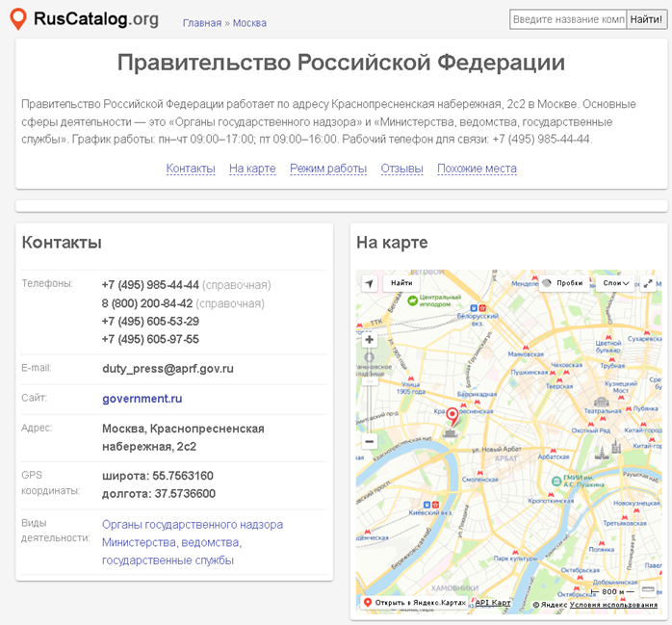Jump to Похожие места section tab

(x=477, y=169)
